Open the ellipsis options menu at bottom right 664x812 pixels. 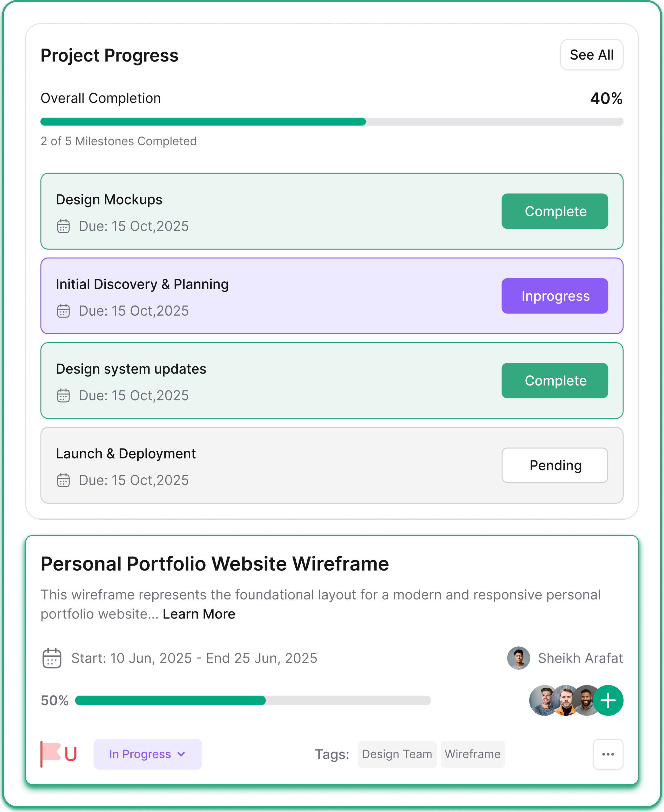tap(608, 754)
